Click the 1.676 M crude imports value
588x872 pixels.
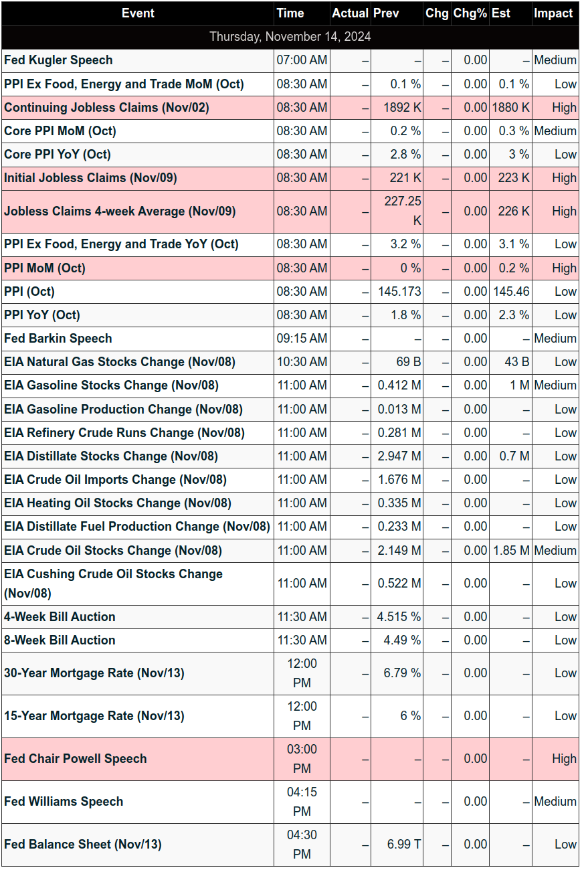[400, 480]
